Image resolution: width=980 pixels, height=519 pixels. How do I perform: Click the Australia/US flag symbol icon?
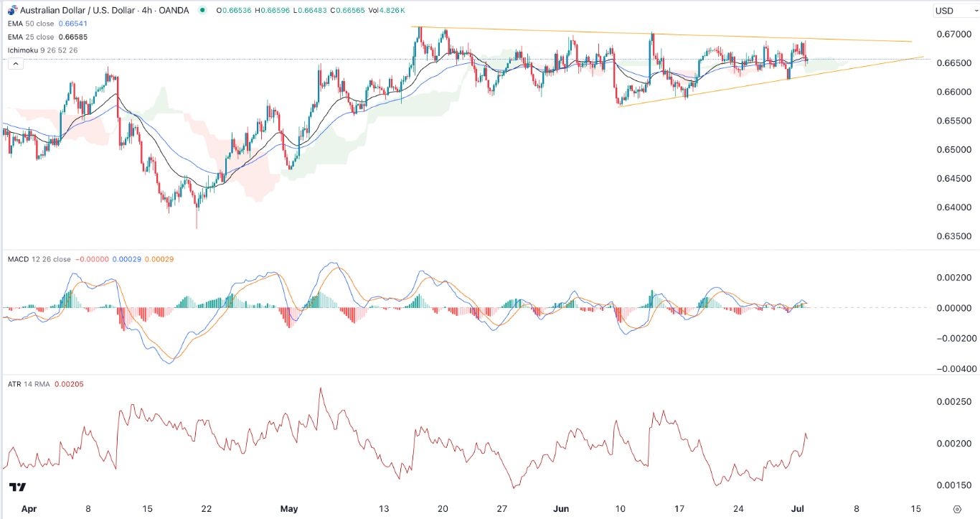(x=12, y=10)
